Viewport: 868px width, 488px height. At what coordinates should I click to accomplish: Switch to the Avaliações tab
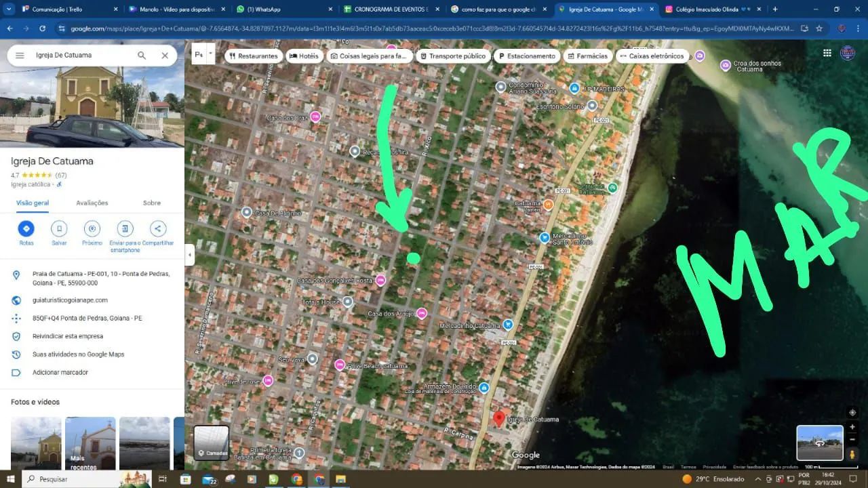tap(92, 203)
